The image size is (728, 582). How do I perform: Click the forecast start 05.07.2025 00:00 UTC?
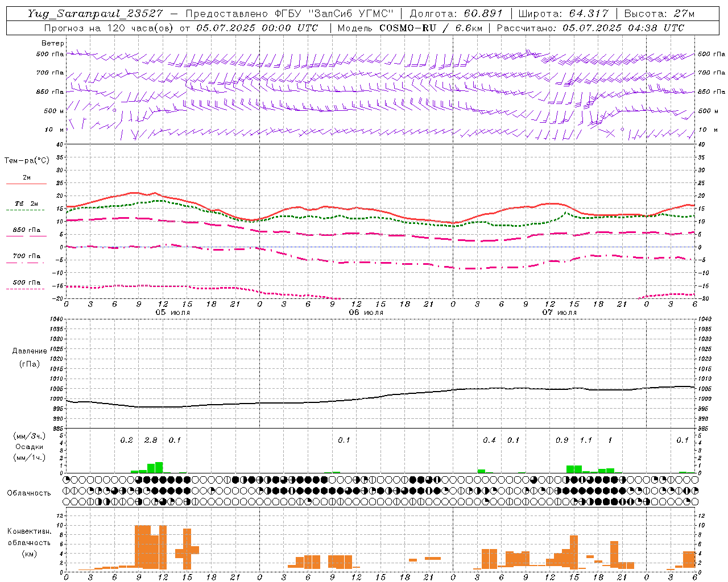(x=257, y=28)
